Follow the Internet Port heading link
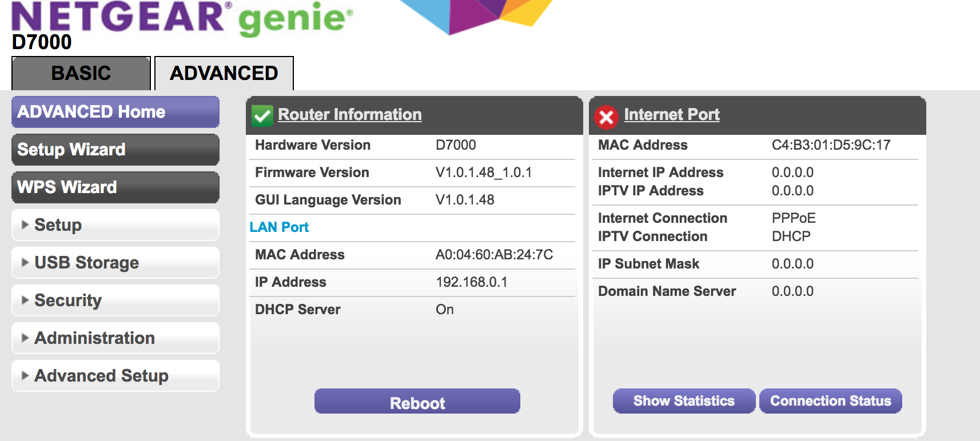The height and width of the screenshot is (441, 980). click(x=671, y=114)
